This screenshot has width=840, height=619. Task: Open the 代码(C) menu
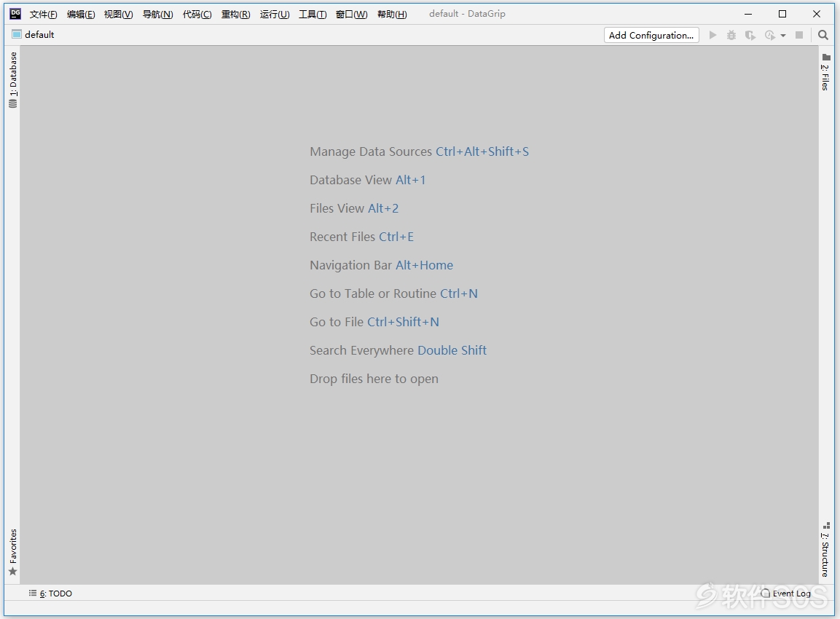click(197, 15)
